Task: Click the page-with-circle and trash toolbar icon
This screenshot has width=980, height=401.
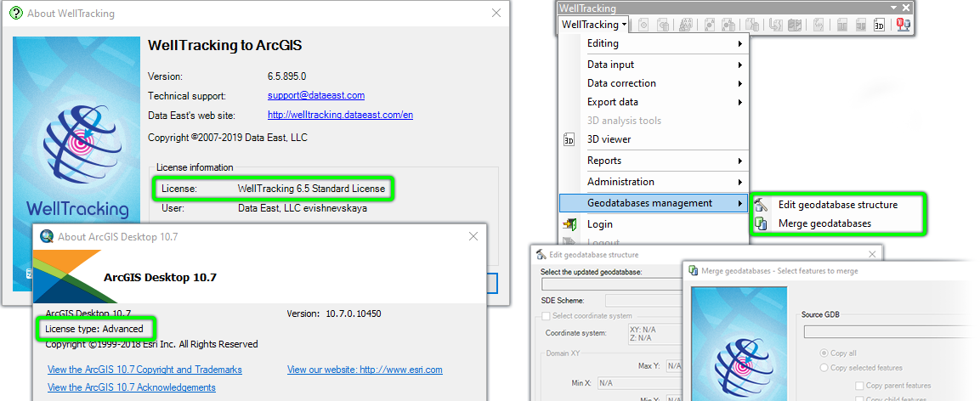Action: pyautogui.click(x=663, y=25)
